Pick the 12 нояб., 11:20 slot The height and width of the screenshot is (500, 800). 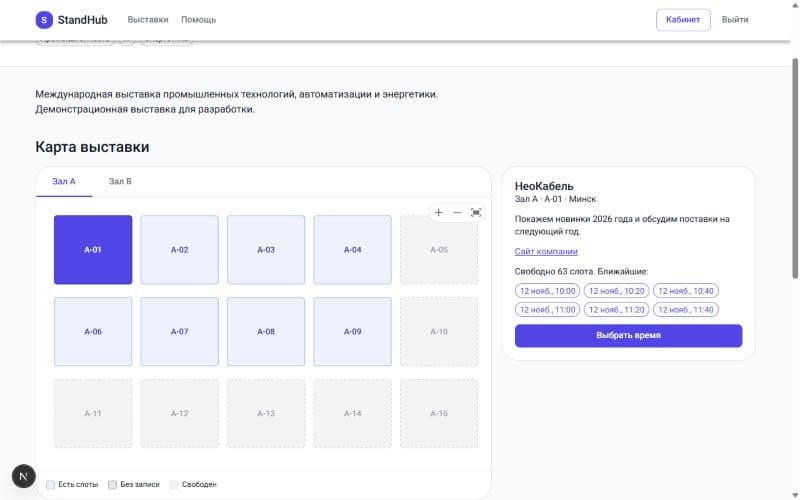(616, 310)
